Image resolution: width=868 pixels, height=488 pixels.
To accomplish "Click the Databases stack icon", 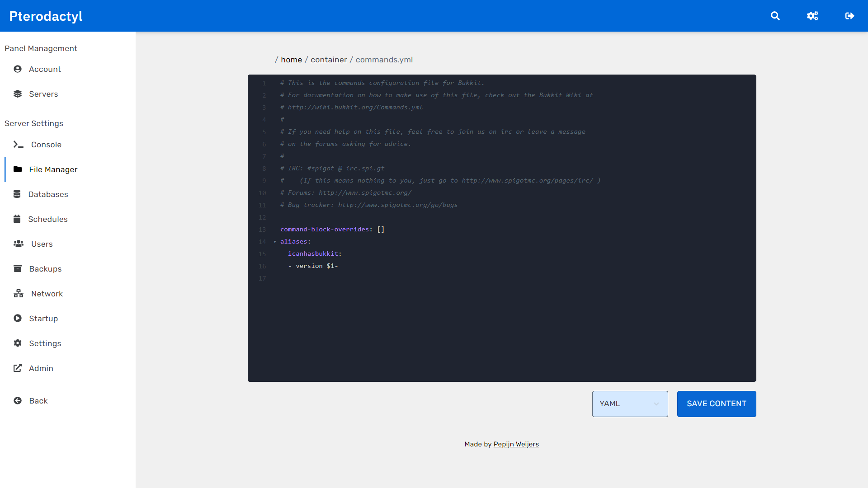I will pos(17,194).
